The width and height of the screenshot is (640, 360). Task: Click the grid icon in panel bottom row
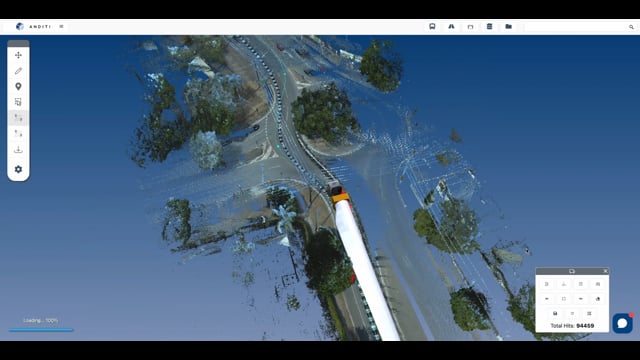[589, 313]
